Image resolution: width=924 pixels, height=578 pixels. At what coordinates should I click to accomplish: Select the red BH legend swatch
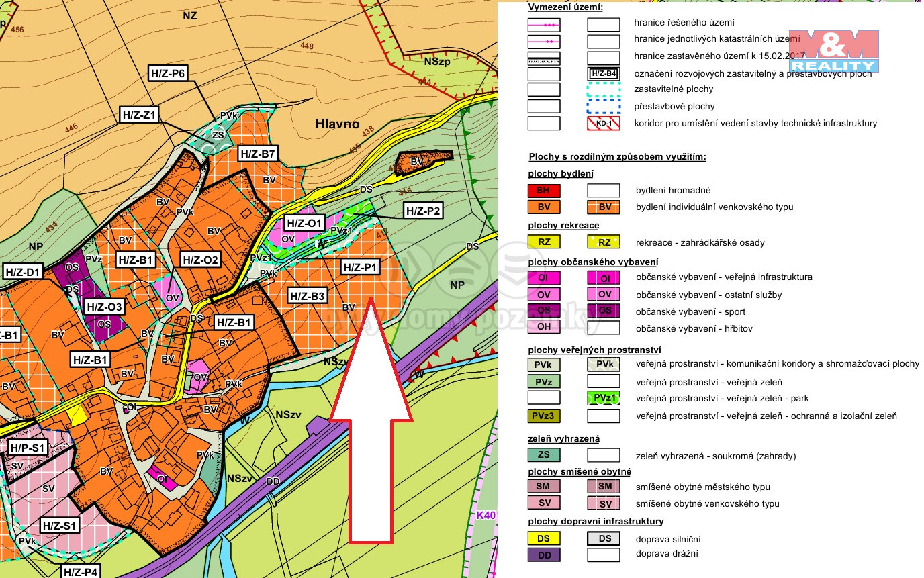pyautogui.click(x=544, y=191)
